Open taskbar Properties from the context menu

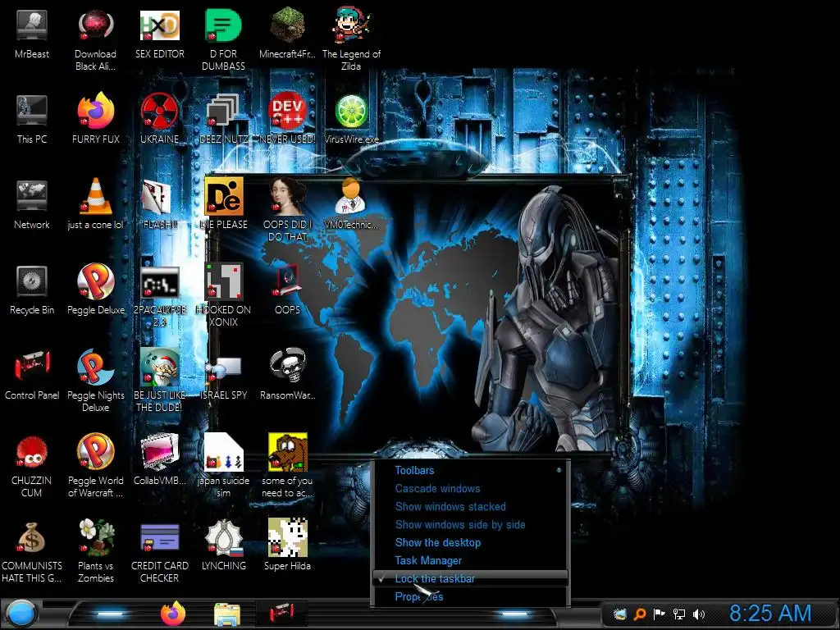(x=470, y=597)
